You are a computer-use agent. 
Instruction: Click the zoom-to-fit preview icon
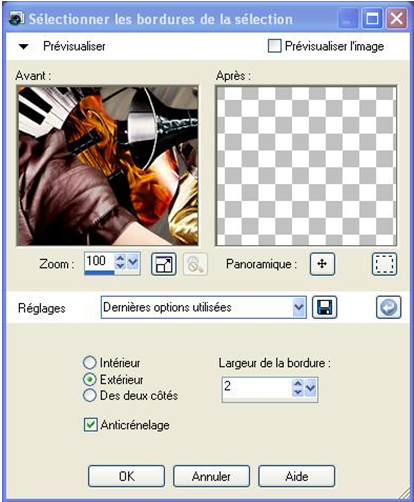coord(164,264)
